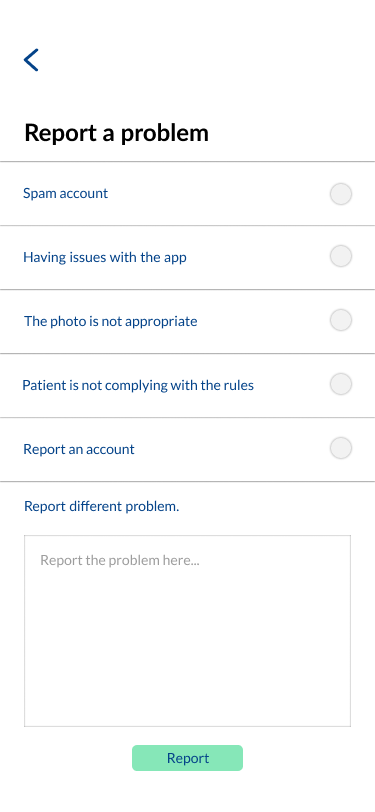Select Patient is not complying radio button

[341, 384]
